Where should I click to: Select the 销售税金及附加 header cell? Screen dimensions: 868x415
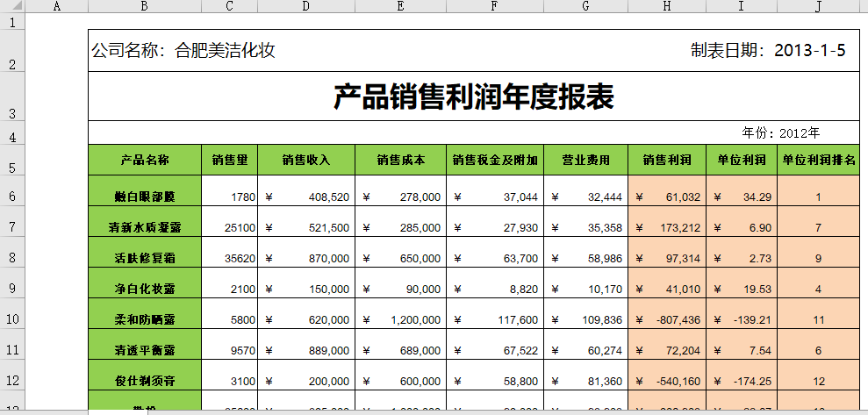point(494,161)
